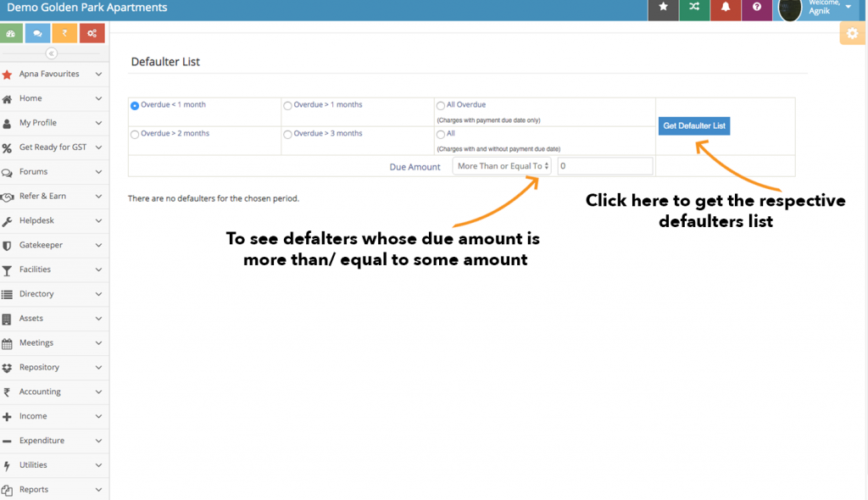Click the due amount input field
The height and width of the screenshot is (500, 868).
tap(604, 166)
